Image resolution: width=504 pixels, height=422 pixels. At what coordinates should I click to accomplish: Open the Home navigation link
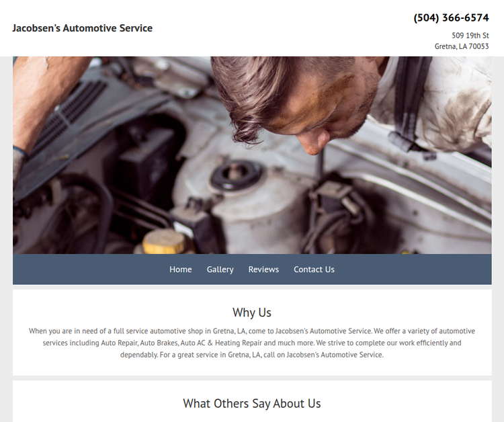point(180,269)
